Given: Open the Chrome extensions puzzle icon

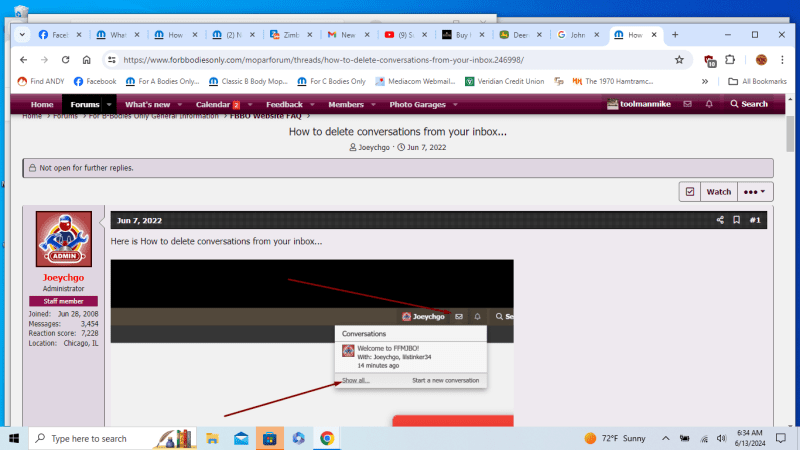Looking at the screenshot, I should [730, 60].
